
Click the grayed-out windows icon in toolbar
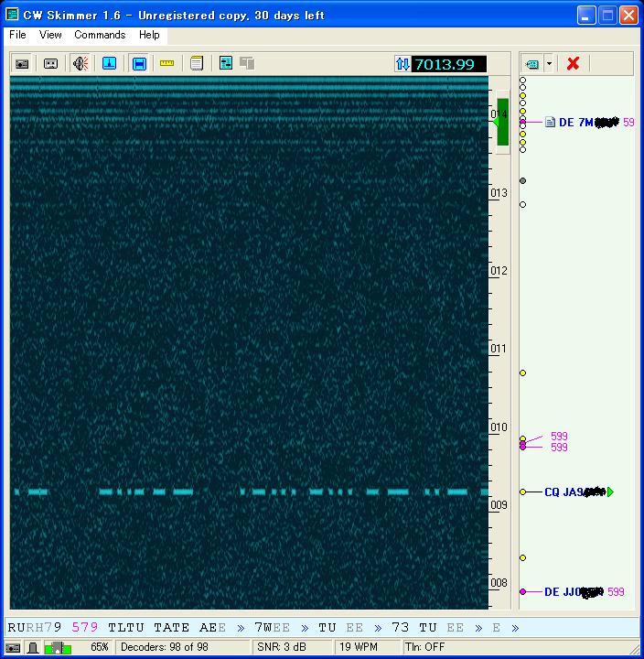(246, 63)
